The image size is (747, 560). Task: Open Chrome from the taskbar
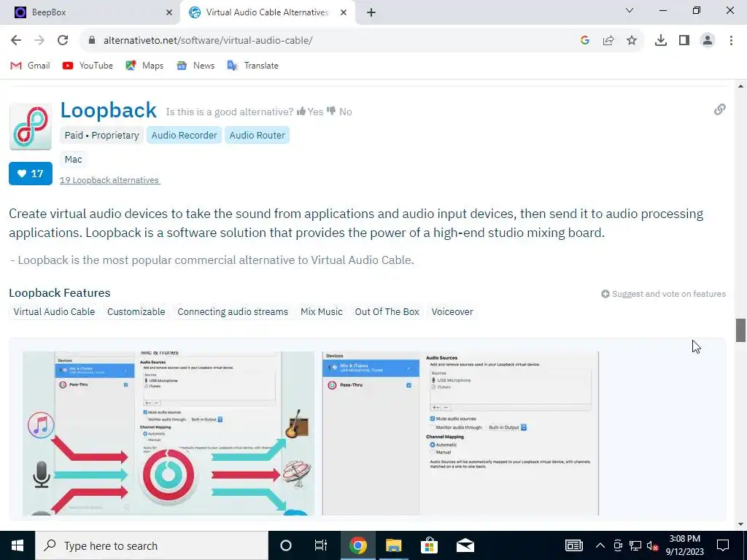point(357,545)
